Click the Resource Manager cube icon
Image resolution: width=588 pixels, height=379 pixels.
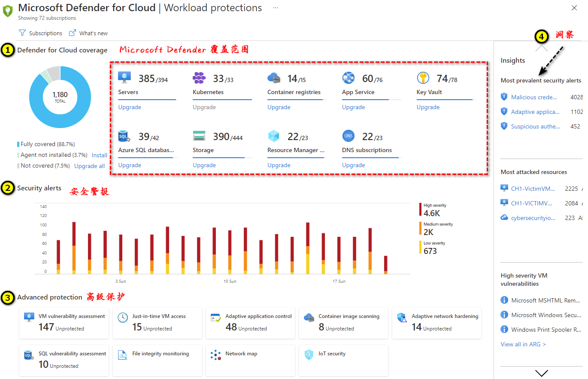(274, 136)
